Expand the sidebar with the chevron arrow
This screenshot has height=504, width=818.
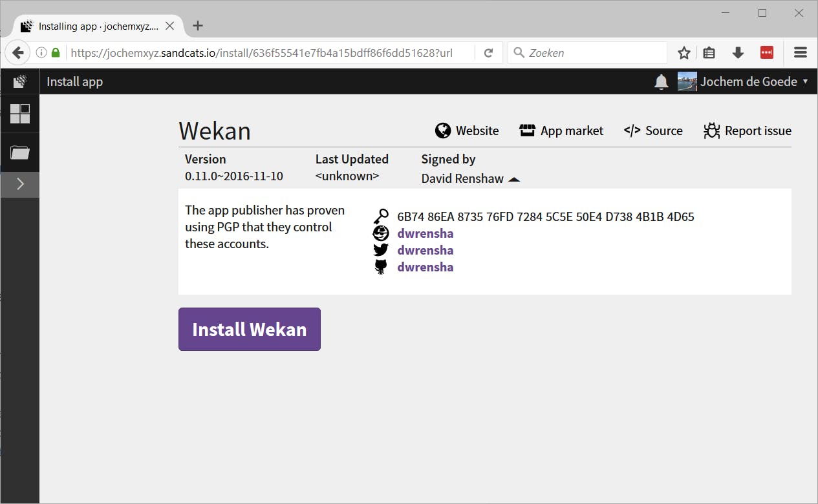click(20, 184)
